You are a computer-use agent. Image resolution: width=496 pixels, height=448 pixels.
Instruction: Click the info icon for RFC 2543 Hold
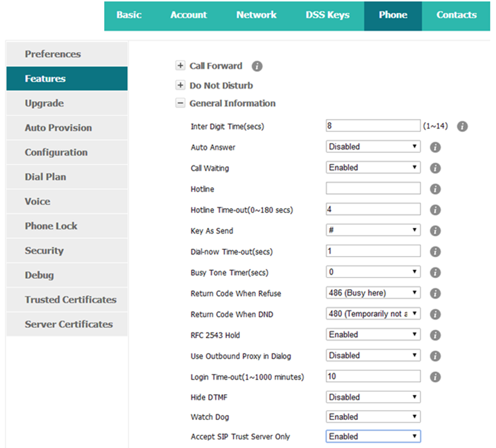(x=435, y=335)
